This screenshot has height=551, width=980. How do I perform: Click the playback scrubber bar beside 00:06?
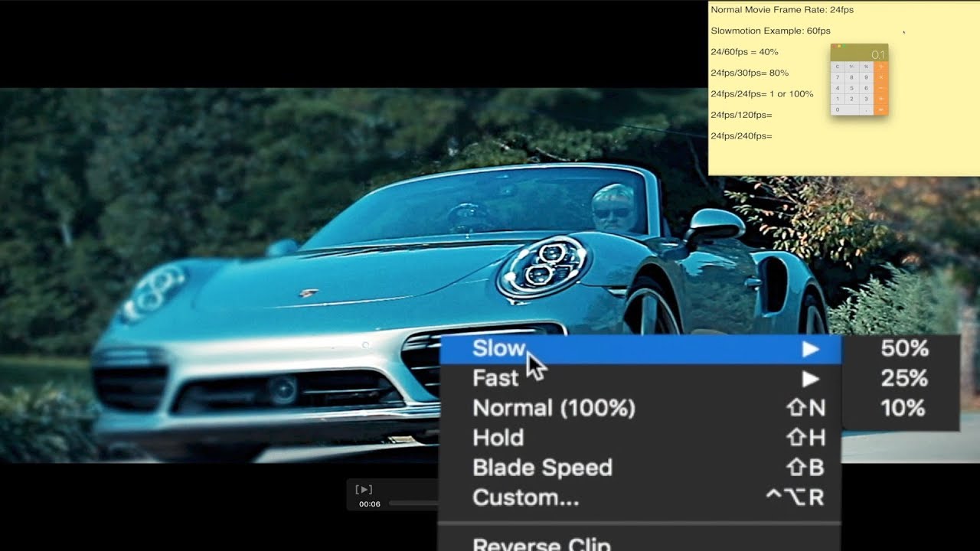tap(413, 504)
